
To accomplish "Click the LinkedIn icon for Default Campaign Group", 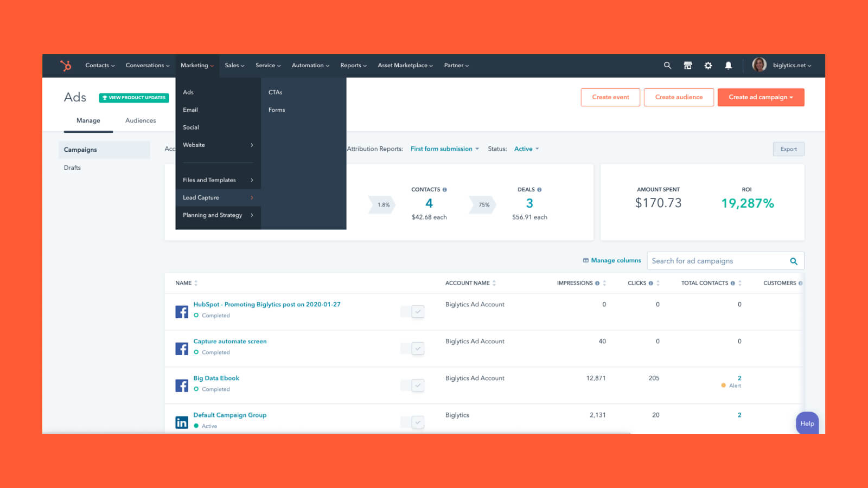I will pos(182,422).
